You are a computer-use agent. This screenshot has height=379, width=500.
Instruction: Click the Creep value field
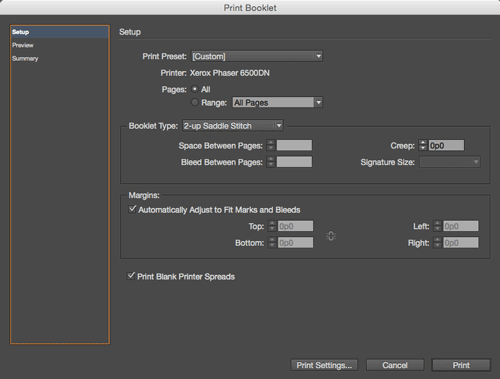tap(446, 145)
